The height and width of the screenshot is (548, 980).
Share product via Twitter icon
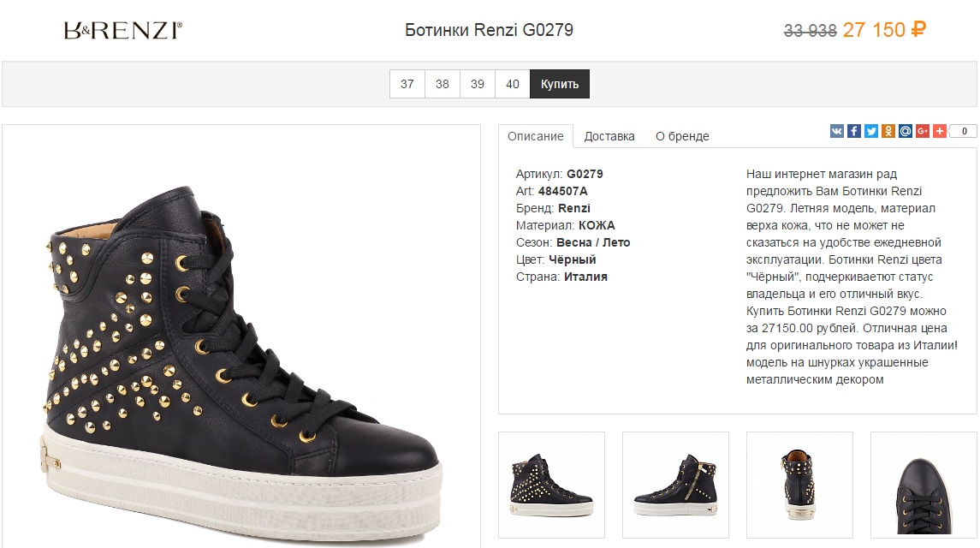tap(870, 131)
